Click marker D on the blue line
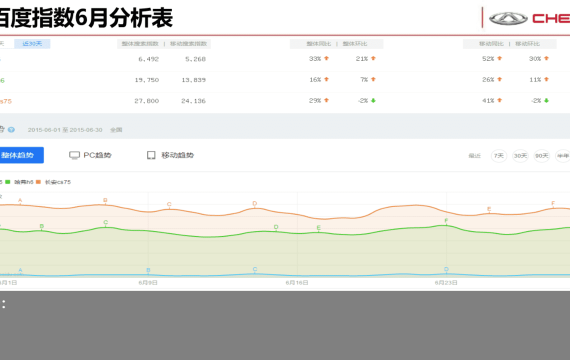The width and height of the screenshot is (570, 360). click(x=446, y=269)
